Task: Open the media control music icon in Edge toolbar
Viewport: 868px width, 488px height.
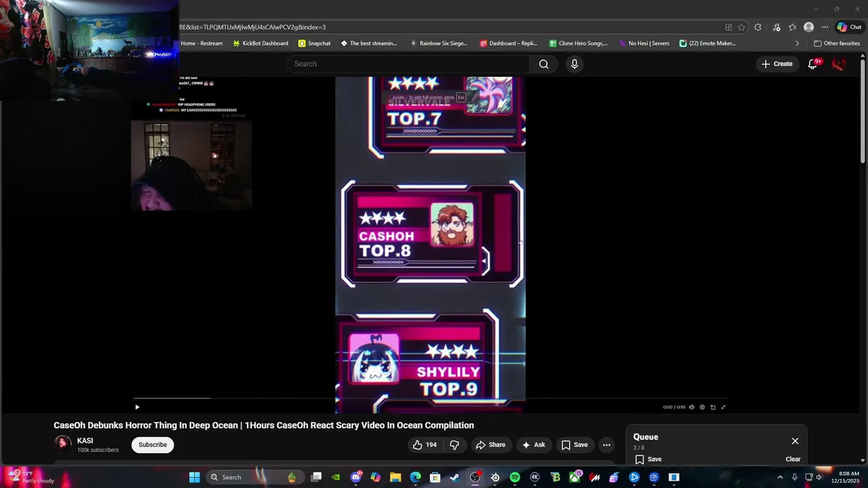Action: pyautogui.click(x=776, y=27)
